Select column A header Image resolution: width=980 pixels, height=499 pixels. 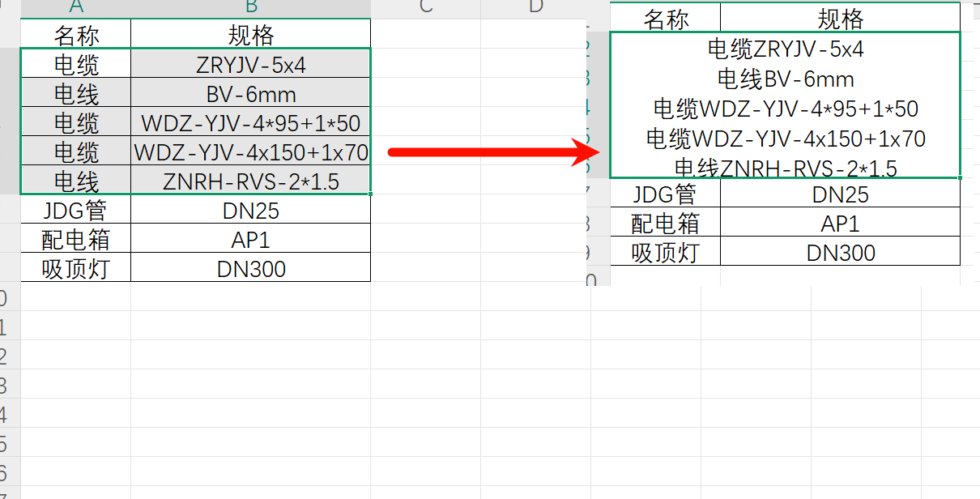(76, 7)
